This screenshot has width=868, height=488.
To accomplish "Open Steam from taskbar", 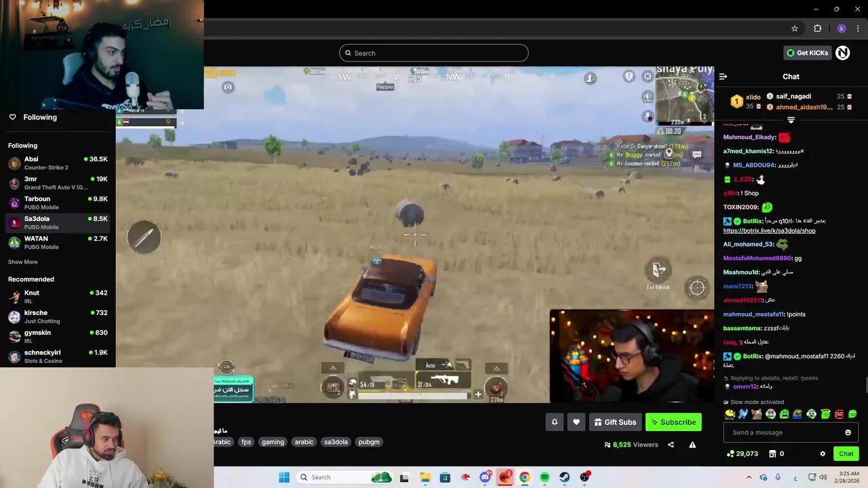I will pyautogui.click(x=564, y=477).
